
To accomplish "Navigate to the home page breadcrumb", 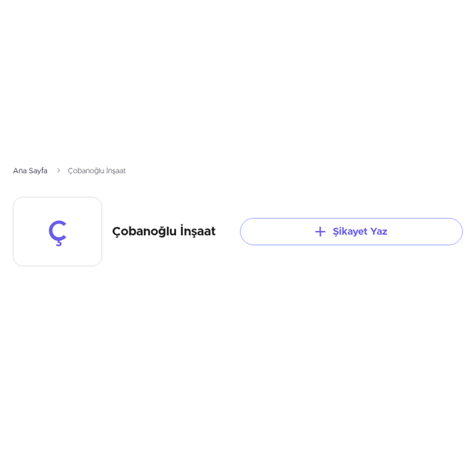I will (x=30, y=171).
